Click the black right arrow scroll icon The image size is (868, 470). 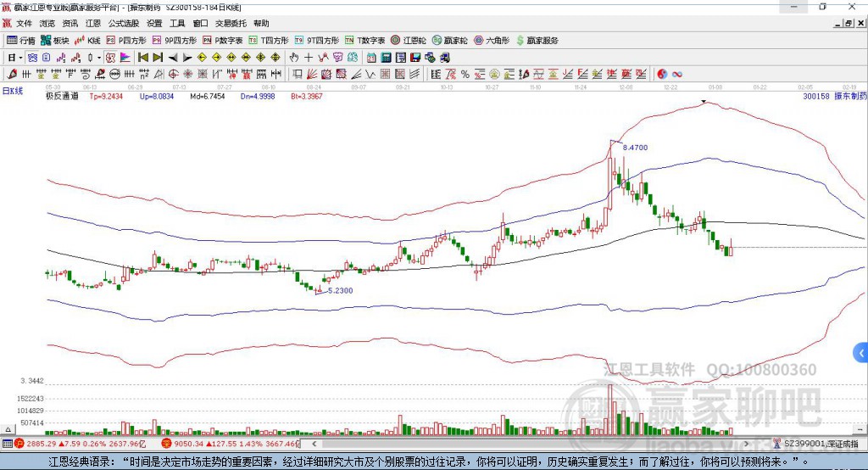click(187, 58)
